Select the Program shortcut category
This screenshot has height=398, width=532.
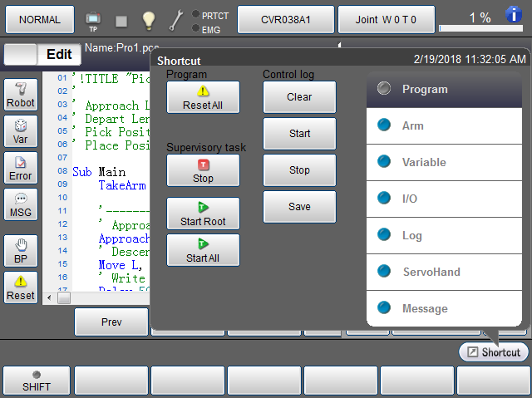point(444,90)
